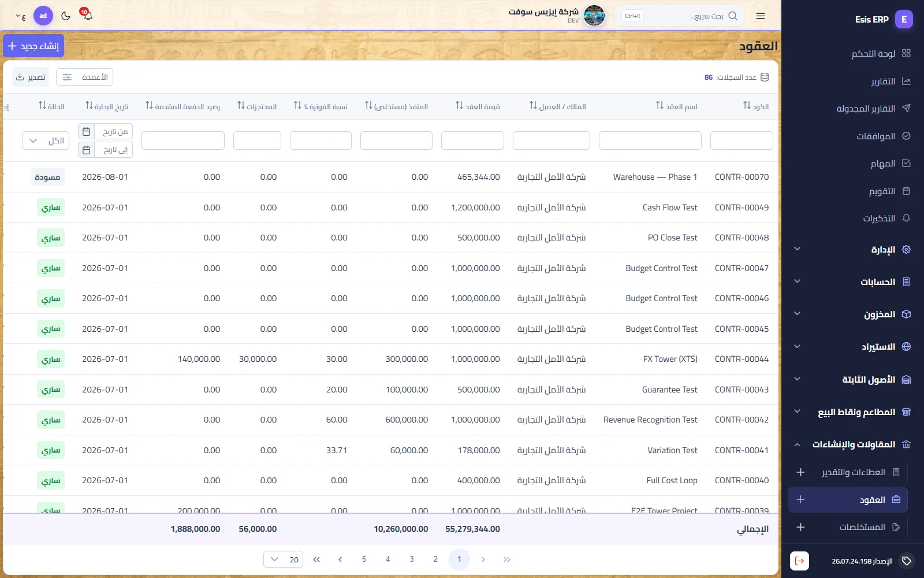Open التقويم calendar menu item
This screenshot has height=578, width=924.
(890, 191)
